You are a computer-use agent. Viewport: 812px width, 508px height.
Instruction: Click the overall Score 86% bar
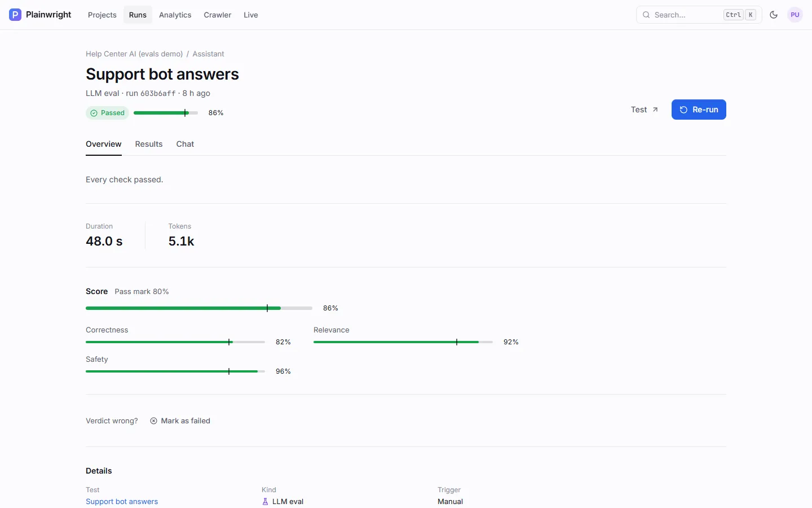tap(199, 308)
